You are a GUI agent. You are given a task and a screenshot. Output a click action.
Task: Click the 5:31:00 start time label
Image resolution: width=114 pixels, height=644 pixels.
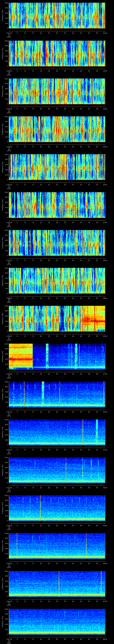(x=9, y=33)
